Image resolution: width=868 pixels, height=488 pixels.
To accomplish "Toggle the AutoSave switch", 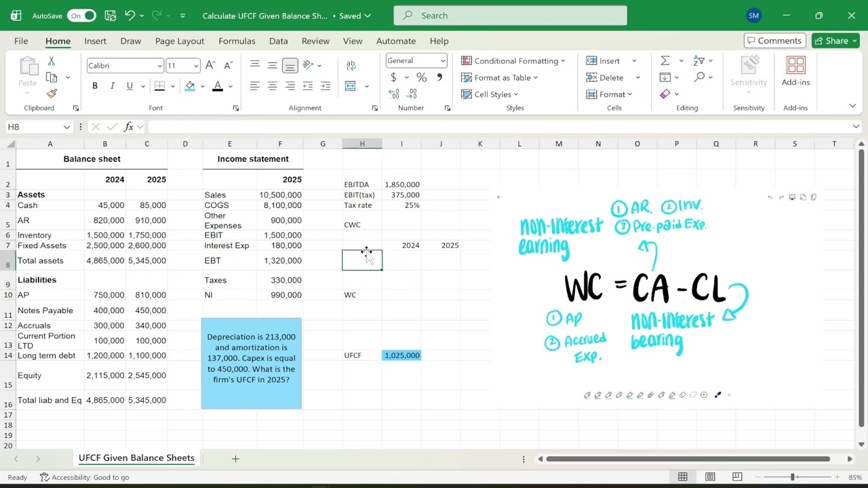I will 81,16.
